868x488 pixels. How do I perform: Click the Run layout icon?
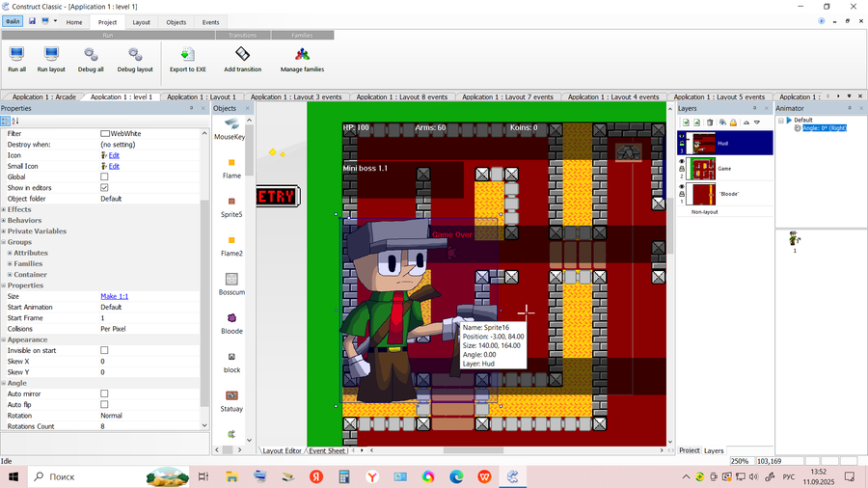[51, 54]
